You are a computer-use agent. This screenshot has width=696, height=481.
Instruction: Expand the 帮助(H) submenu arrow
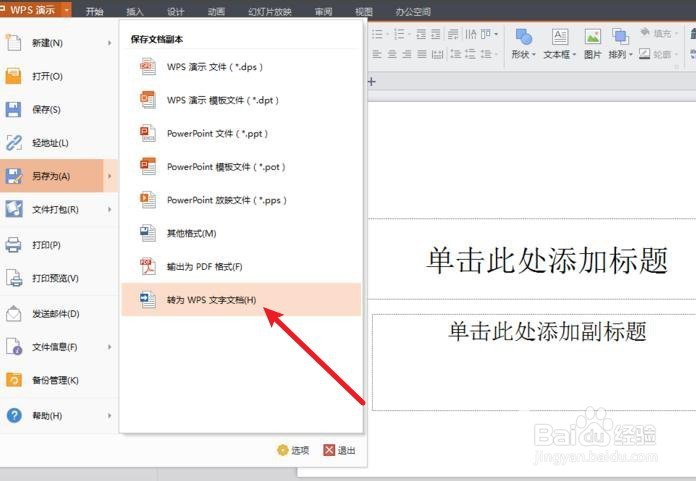[109, 415]
